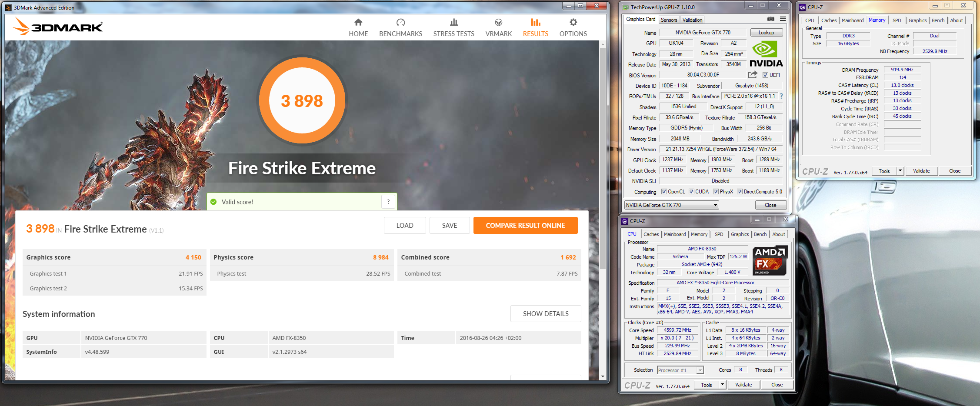
Task: Switch to the Sensors tab in GPU-Z
Action: pos(669,20)
